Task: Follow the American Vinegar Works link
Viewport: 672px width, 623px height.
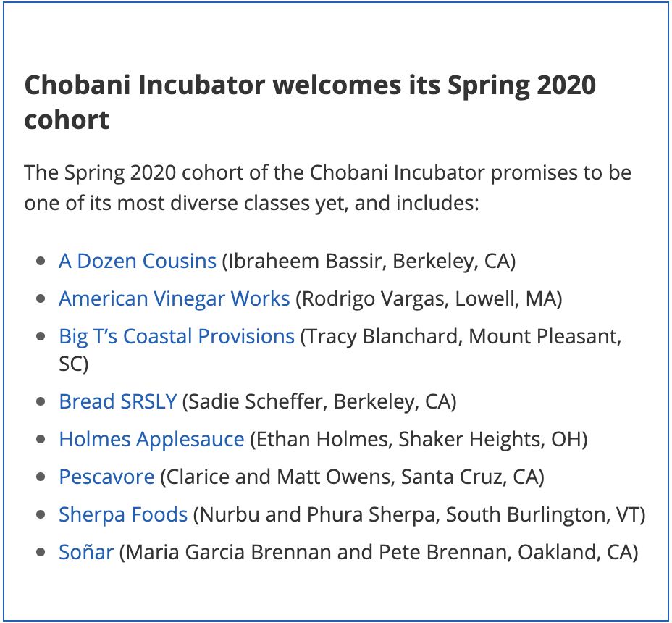Action: 175,298
